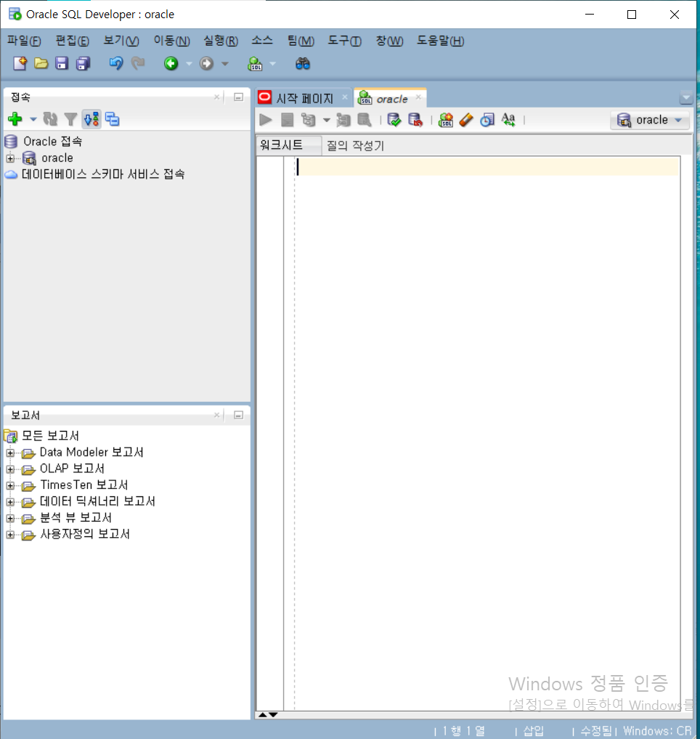Open Back navigation history dropdown arrow
Viewport: 700px width, 739px height.
click(x=189, y=64)
